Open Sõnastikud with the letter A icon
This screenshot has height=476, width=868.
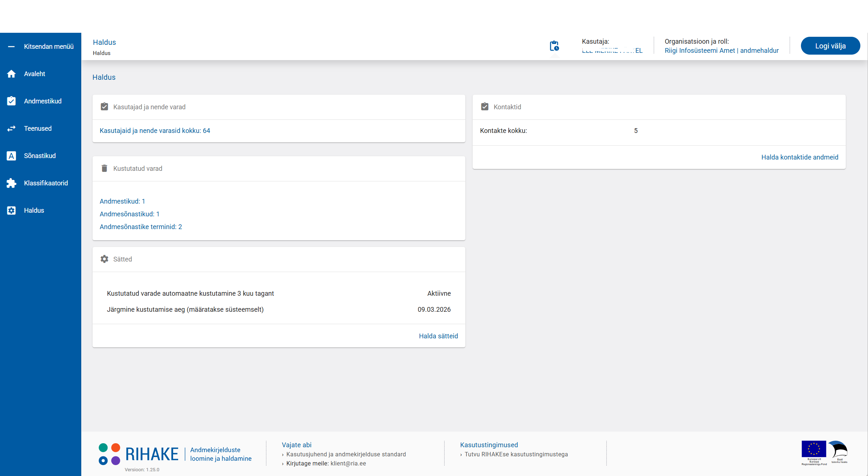pyautogui.click(x=11, y=156)
